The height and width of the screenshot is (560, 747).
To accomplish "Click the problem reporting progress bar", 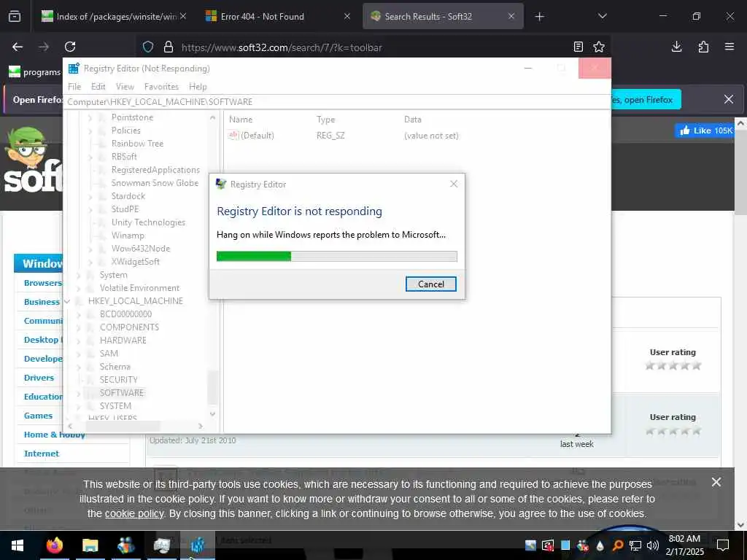I will [x=336, y=256].
